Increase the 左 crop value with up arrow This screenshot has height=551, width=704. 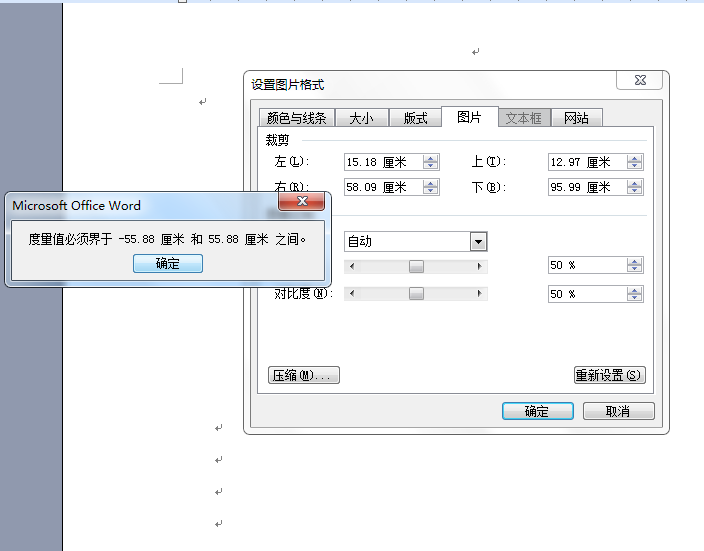coord(431,159)
